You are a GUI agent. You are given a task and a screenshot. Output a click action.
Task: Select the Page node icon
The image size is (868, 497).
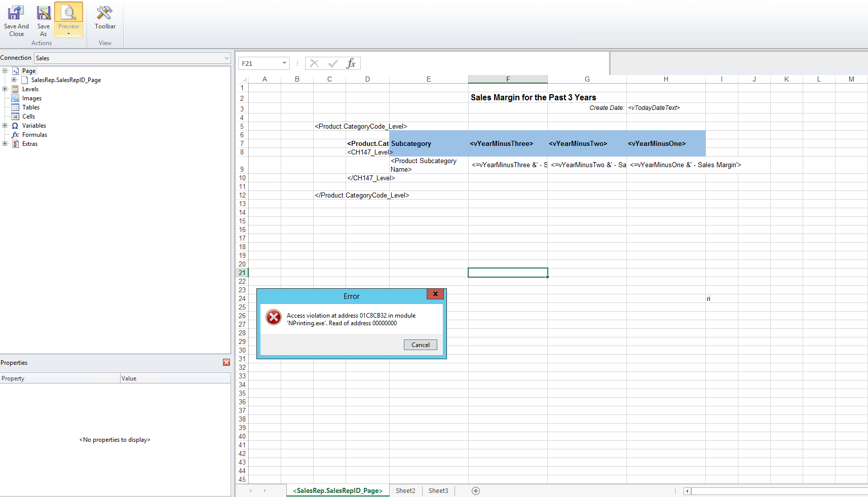coord(15,71)
